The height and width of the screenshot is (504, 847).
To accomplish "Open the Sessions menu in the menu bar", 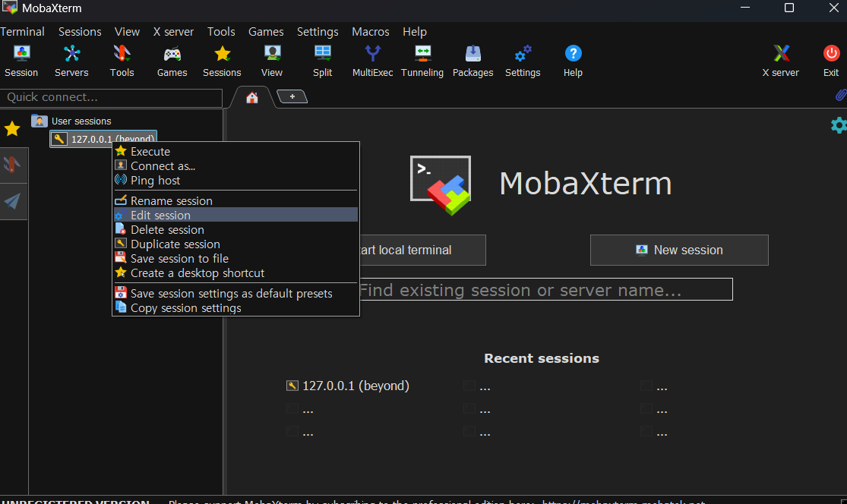I will coord(80,32).
